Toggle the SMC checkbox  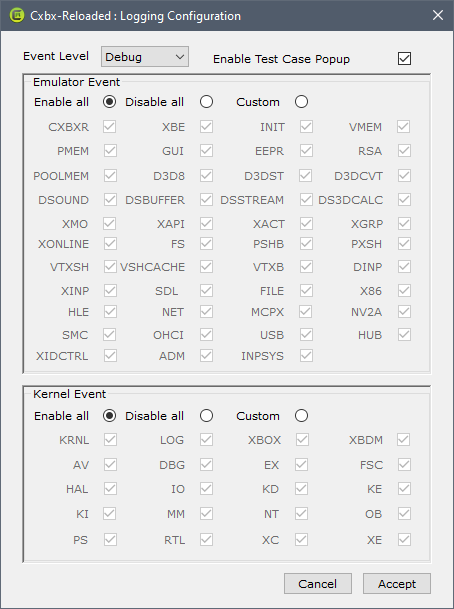[110, 334]
